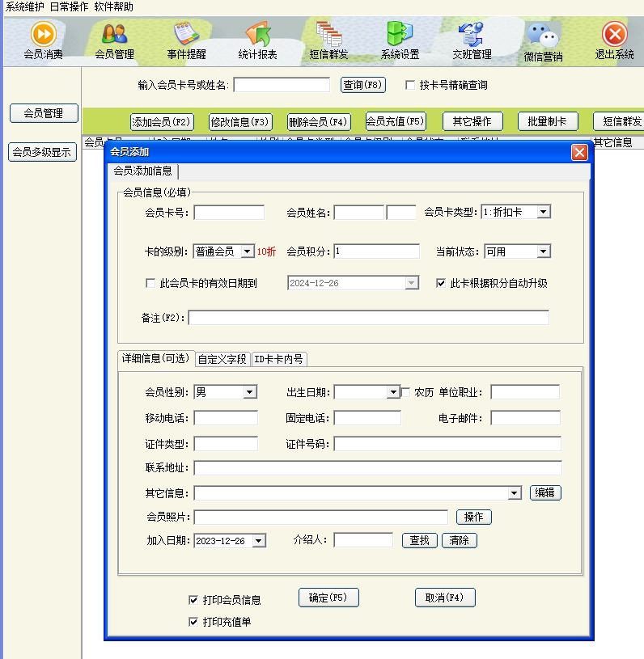
Task: Tick the 按卡号精确查询 checkbox
Action: click(410, 85)
